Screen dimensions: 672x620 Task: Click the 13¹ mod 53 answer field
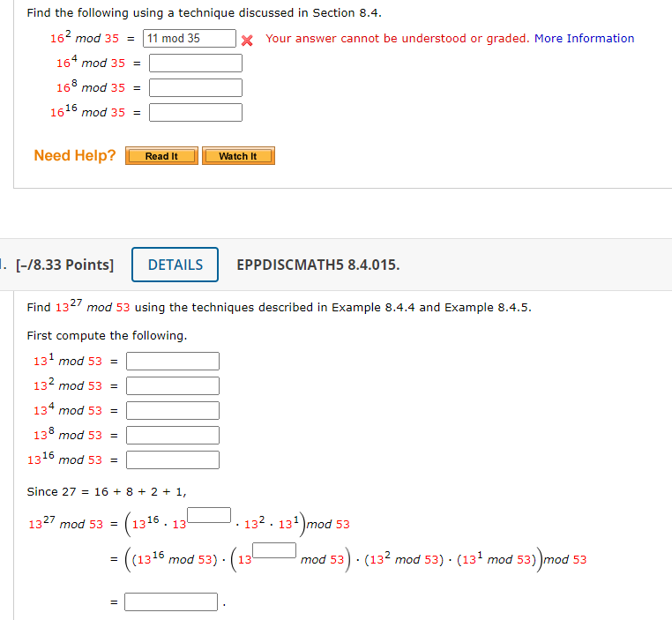173,362
